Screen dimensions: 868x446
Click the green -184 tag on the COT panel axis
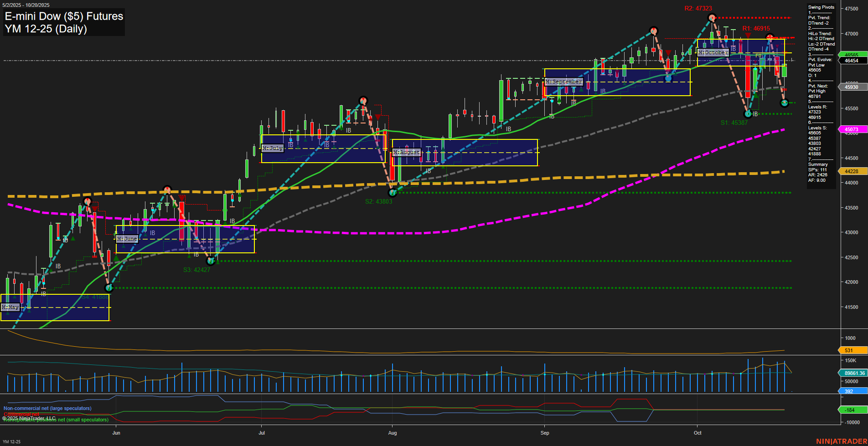click(x=851, y=410)
